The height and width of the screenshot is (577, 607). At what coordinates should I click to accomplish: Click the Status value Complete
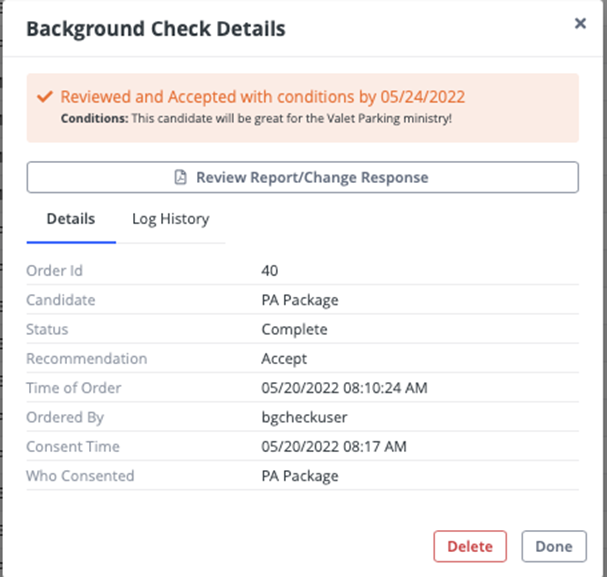coord(294,329)
